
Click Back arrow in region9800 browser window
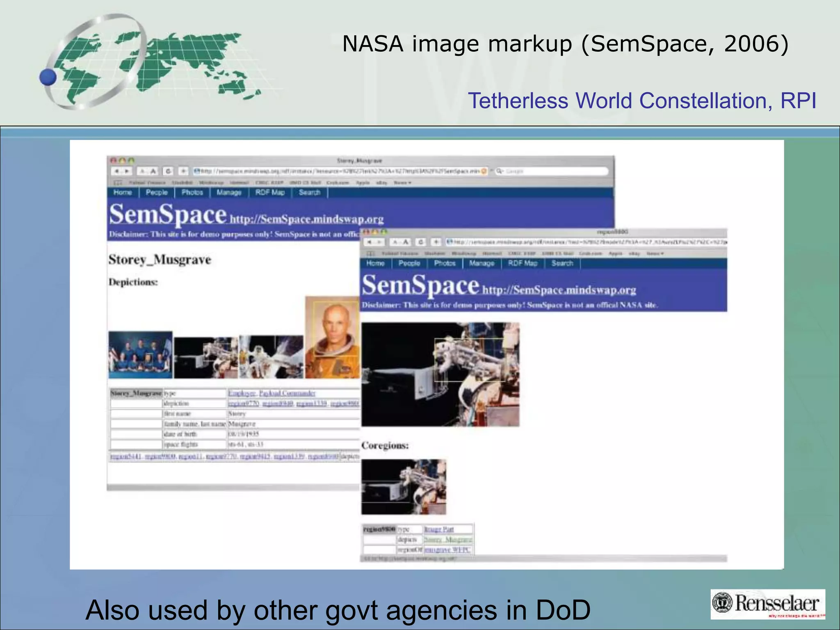[369, 242]
